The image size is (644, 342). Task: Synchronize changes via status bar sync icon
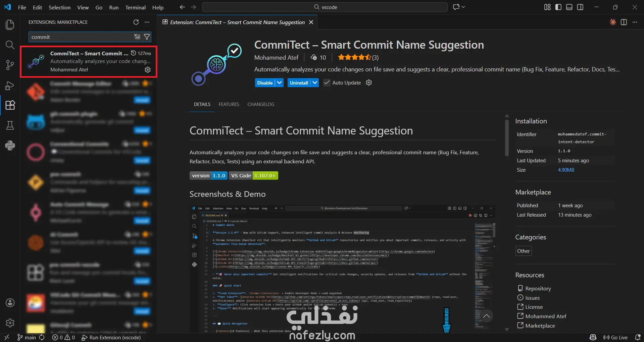coord(42,337)
